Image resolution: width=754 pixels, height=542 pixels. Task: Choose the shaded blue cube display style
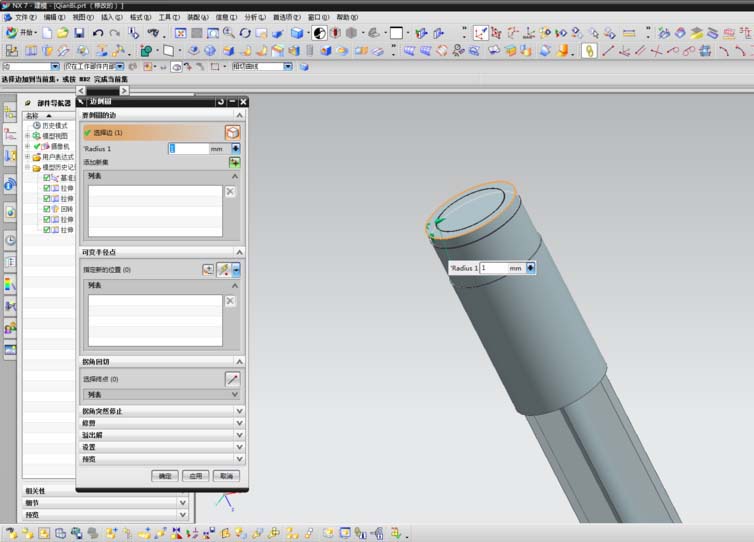point(297,33)
